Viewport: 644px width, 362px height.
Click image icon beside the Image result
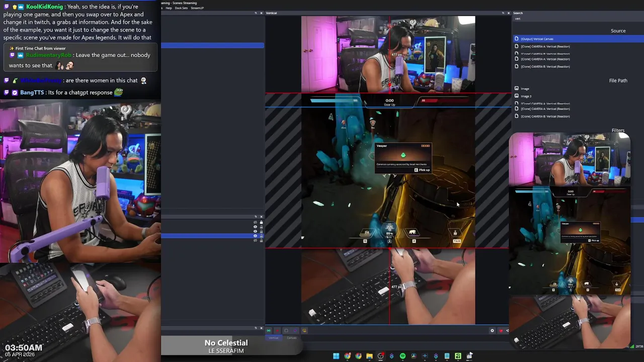(x=516, y=88)
